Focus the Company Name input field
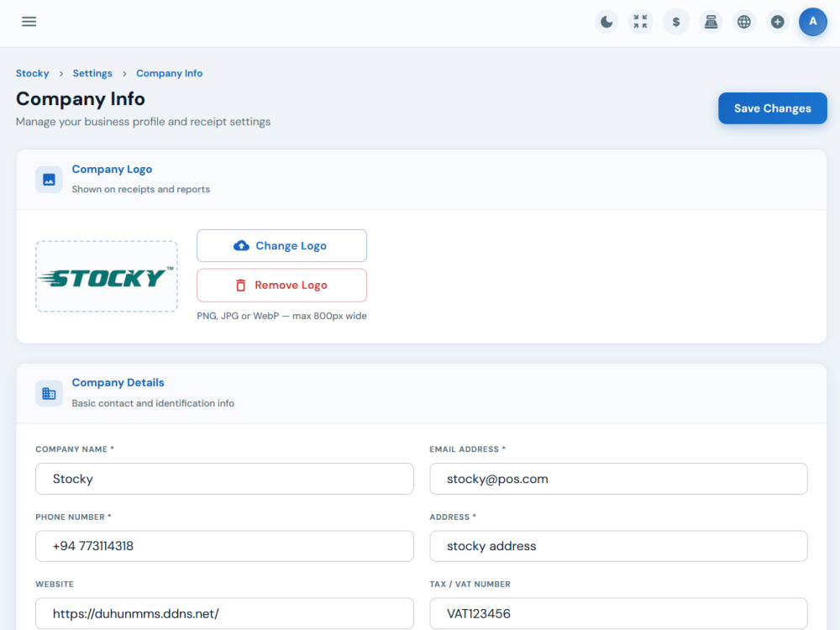This screenshot has width=840, height=630. click(x=224, y=479)
